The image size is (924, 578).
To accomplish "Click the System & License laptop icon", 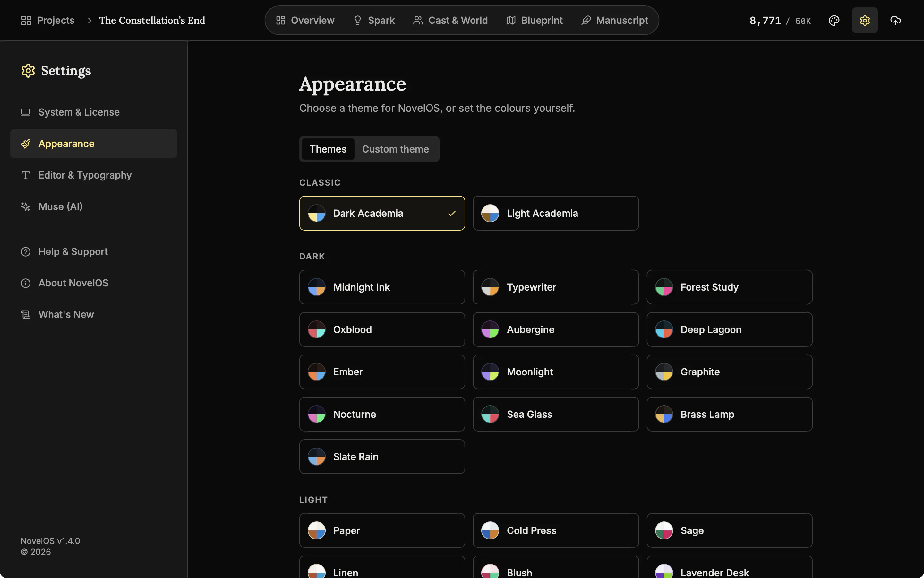I will point(26,112).
